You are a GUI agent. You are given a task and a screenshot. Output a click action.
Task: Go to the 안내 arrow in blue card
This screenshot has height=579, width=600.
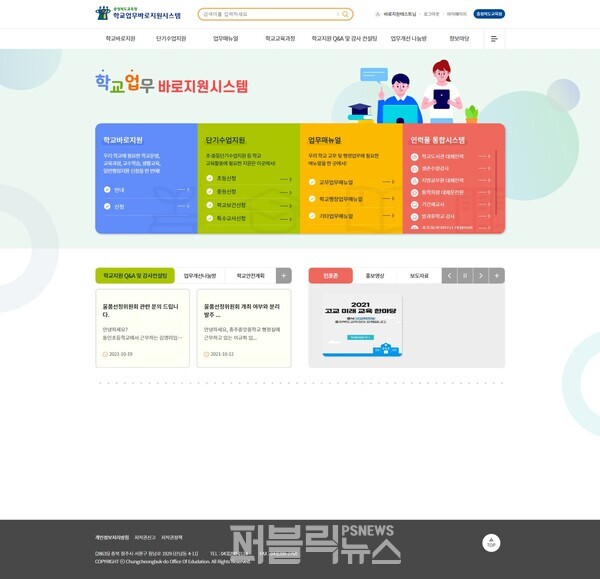(183, 189)
